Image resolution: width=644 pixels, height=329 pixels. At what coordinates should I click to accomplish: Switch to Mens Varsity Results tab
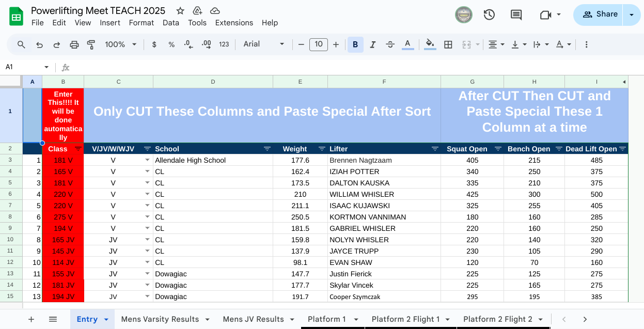pyautogui.click(x=160, y=319)
